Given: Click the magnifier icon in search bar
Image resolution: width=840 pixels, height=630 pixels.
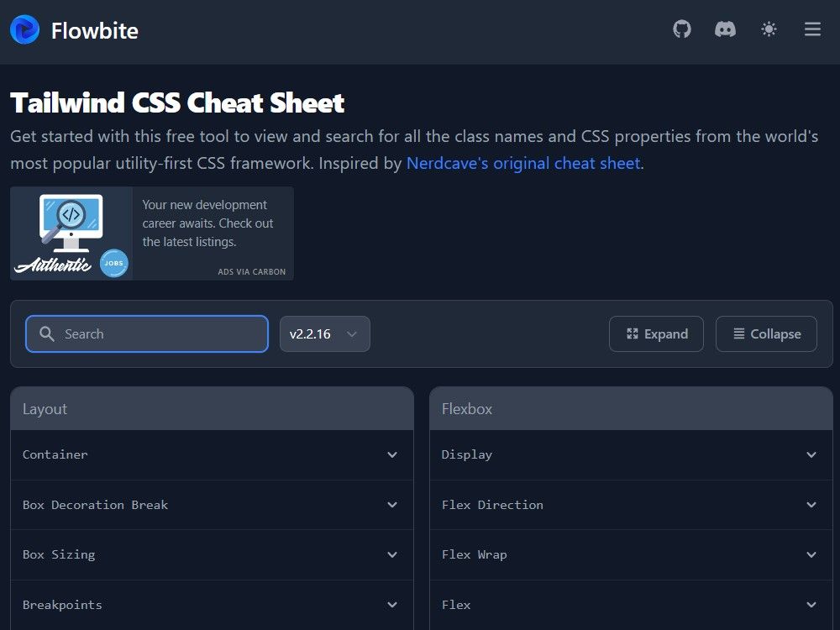Looking at the screenshot, I should coord(47,333).
